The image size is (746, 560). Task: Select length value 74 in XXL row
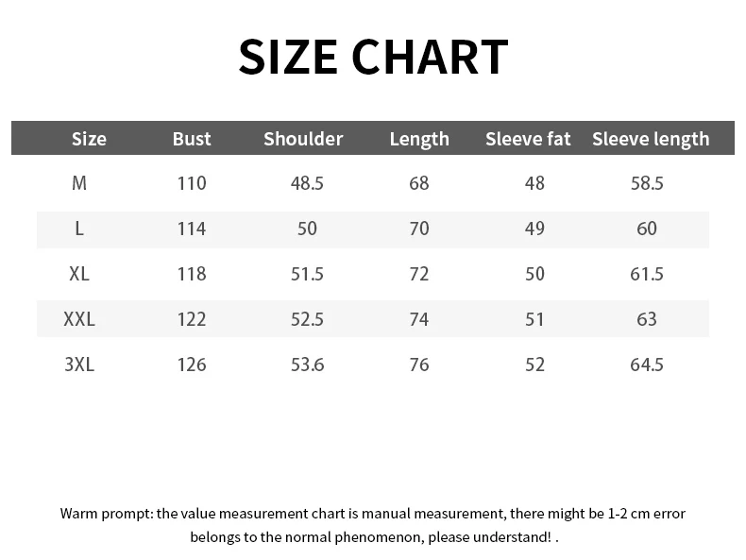pyautogui.click(x=419, y=319)
